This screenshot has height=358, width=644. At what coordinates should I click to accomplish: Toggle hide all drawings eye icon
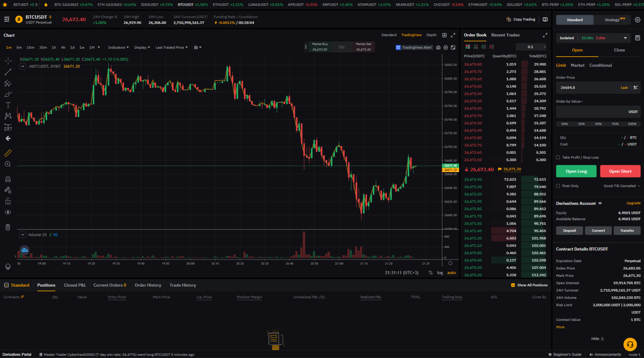(x=8, y=212)
